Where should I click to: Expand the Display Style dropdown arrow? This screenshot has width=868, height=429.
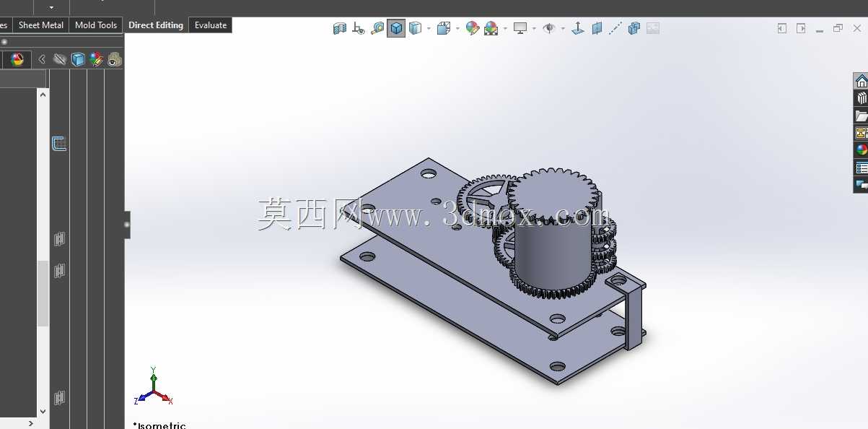click(457, 29)
